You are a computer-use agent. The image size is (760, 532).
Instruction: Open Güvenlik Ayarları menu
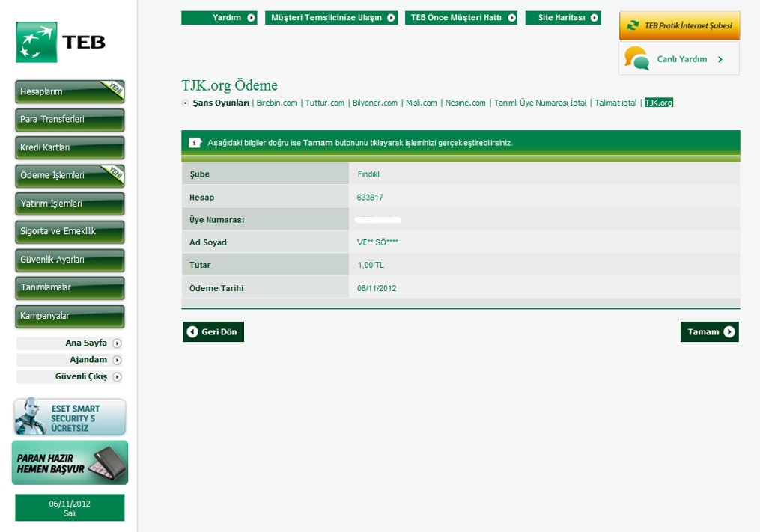pos(70,260)
